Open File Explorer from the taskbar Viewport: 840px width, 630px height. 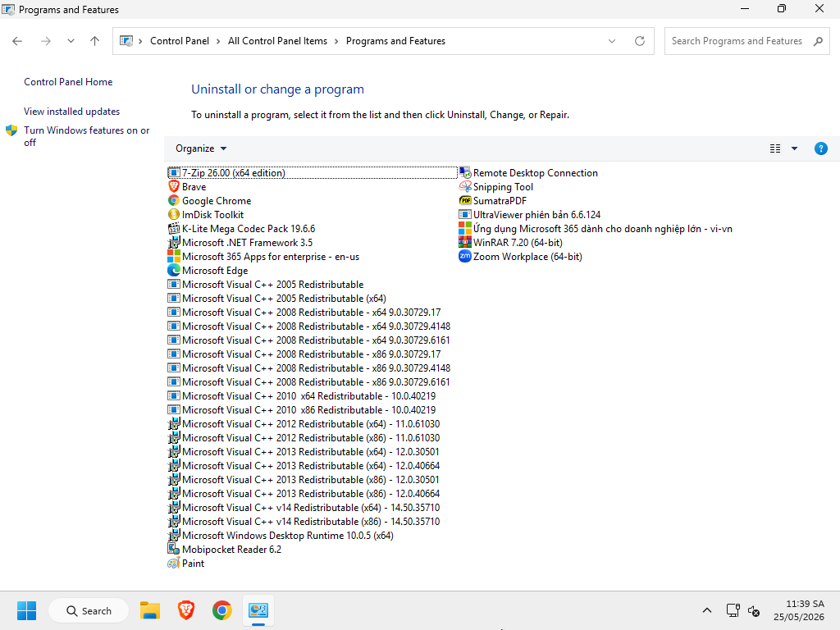click(150, 610)
